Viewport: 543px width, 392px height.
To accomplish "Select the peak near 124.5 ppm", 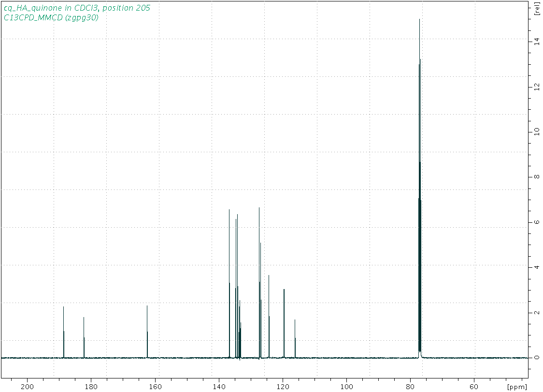I will (x=269, y=316).
